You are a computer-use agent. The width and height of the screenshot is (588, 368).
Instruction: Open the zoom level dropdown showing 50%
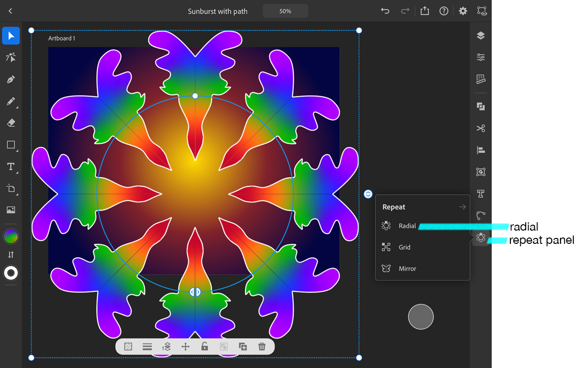pyautogui.click(x=285, y=11)
